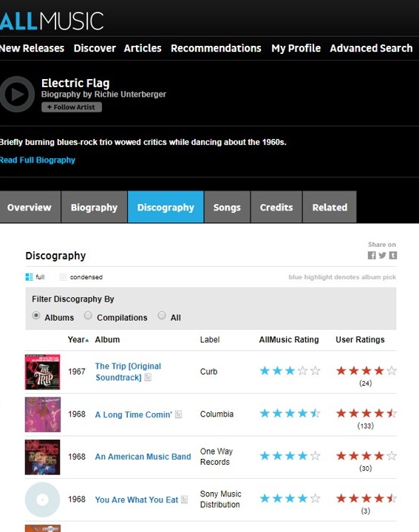Rate The Trip using red user stars
The image size is (419, 532).
coord(366,370)
